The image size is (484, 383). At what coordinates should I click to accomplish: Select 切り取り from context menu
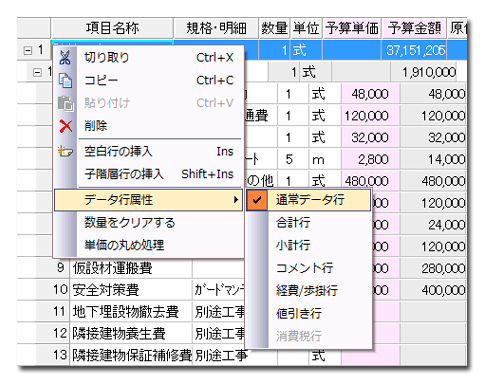(x=148, y=58)
